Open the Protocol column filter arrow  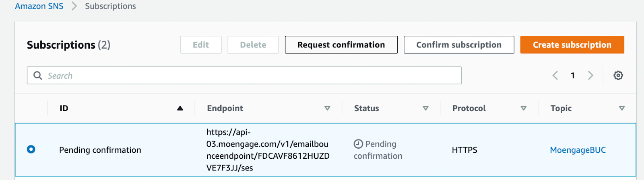pos(524,108)
